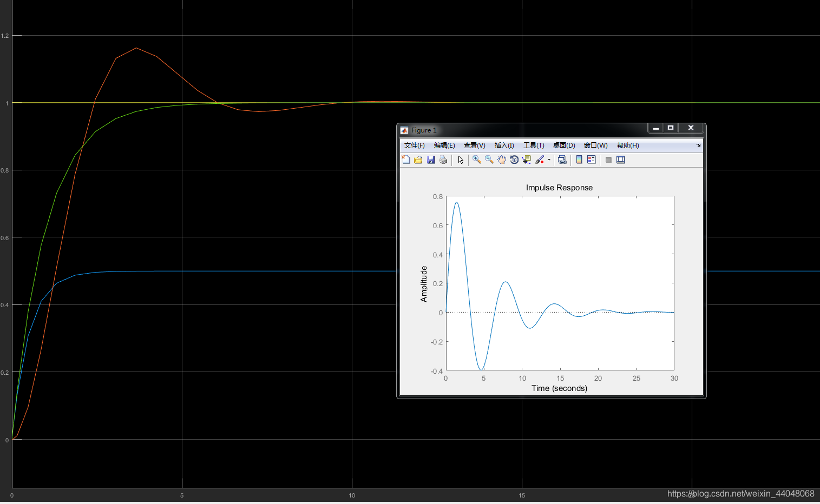Minimize the Figure 1 window
Image resolution: width=820 pixels, height=504 pixels.
coord(655,128)
